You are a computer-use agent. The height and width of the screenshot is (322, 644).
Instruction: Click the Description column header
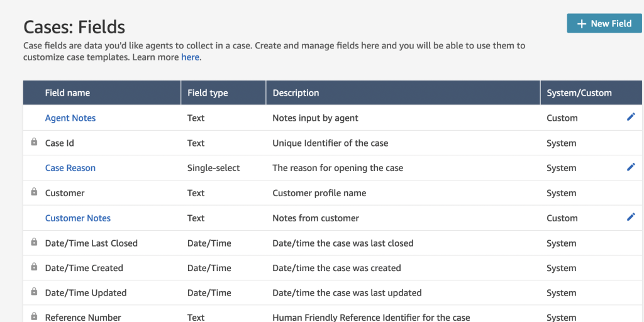(x=296, y=93)
